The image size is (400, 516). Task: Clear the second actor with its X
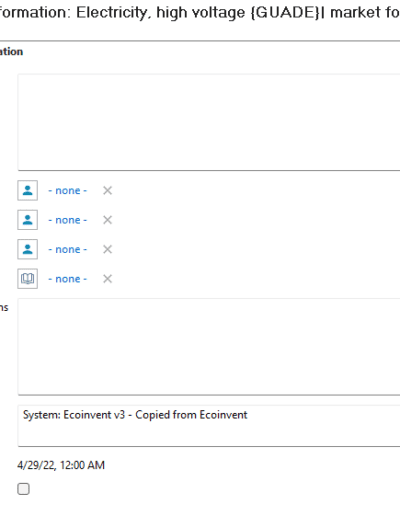pos(107,220)
